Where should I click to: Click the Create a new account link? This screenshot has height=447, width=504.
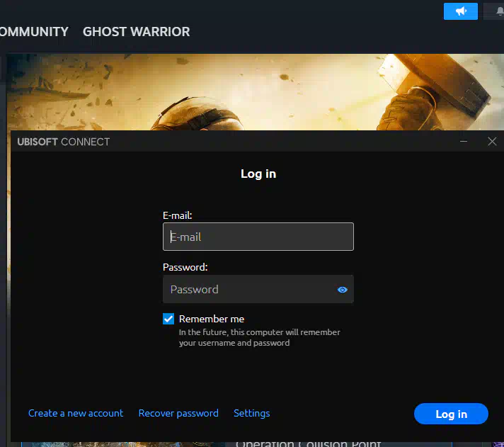[76, 413]
